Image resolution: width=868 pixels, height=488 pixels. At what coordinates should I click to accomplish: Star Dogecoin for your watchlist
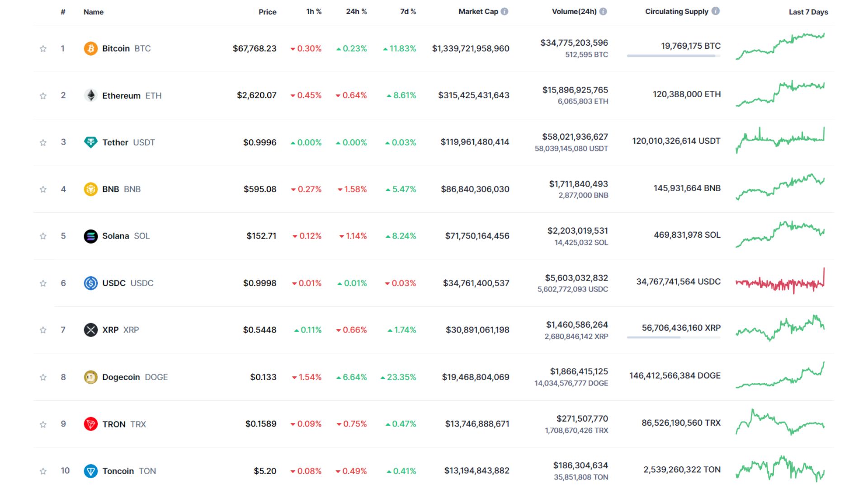pyautogui.click(x=43, y=376)
